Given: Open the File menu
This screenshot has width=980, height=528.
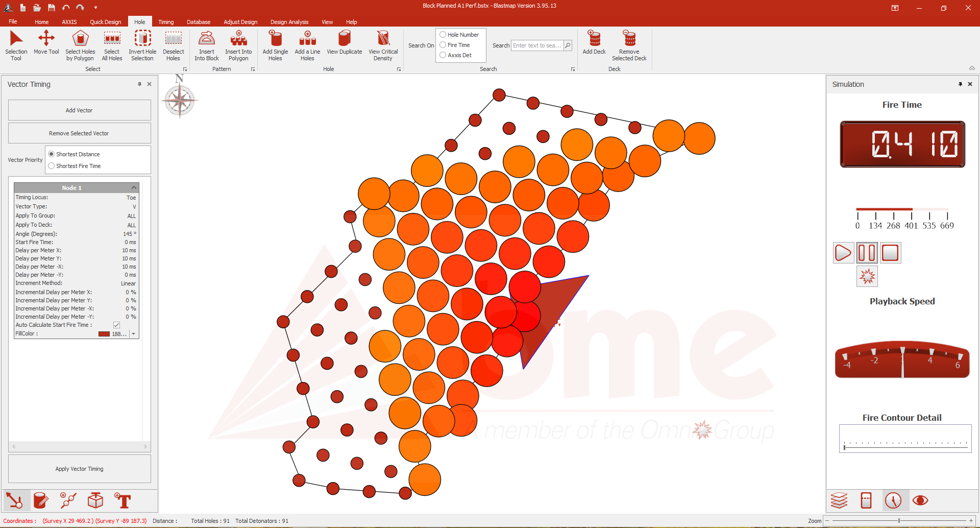Looking at the screenshot, I should 13,21.
